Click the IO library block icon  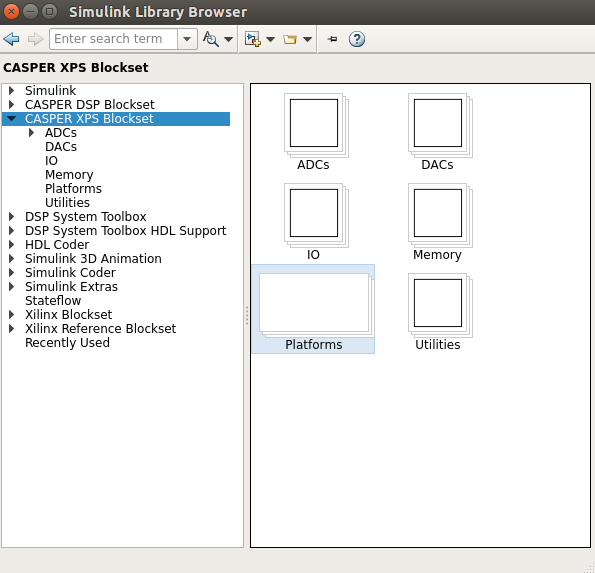(316, 215)
